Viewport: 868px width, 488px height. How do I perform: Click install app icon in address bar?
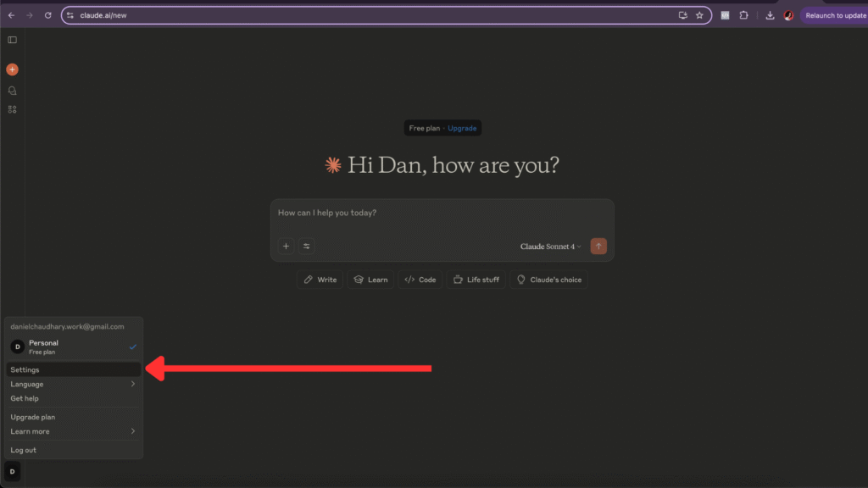[x=682, y=15]
